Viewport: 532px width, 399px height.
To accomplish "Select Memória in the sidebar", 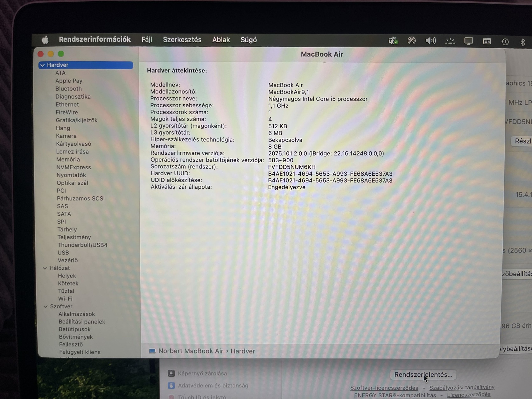I will coord(68,159).
